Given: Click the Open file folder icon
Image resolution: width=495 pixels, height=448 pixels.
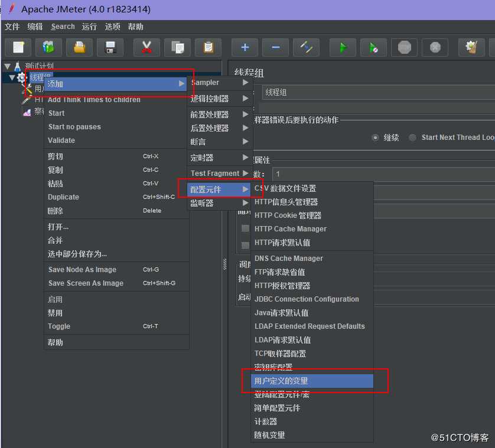Looking at the screenshot, I should coord(79,48).
